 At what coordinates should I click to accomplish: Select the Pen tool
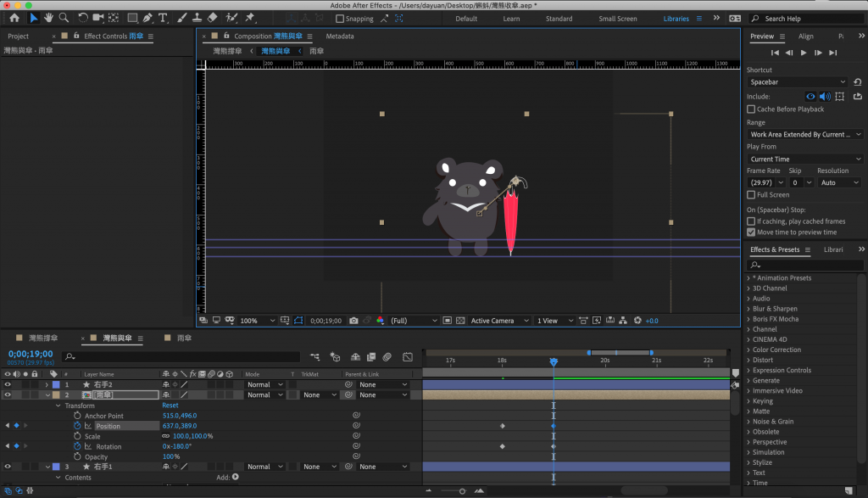(147, 18)
